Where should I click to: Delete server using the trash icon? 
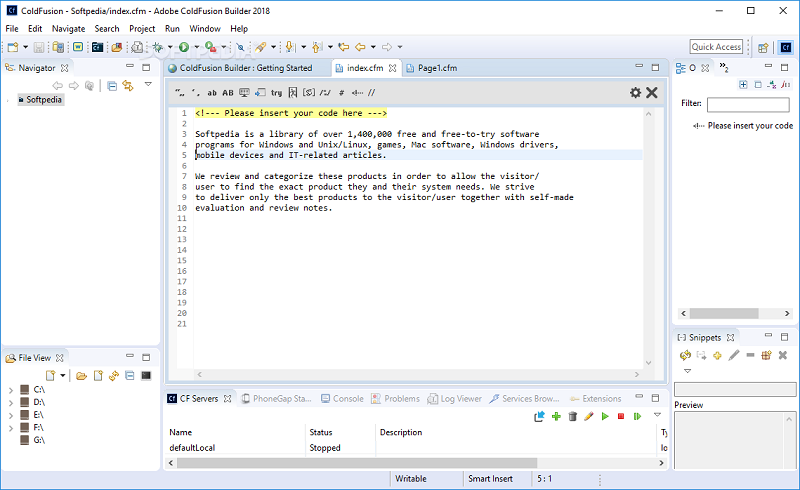click(572, 416)
